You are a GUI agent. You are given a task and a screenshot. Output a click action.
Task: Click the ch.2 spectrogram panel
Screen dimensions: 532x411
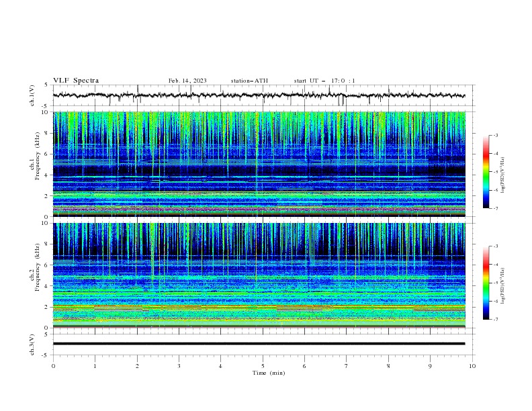click(259, 275)
